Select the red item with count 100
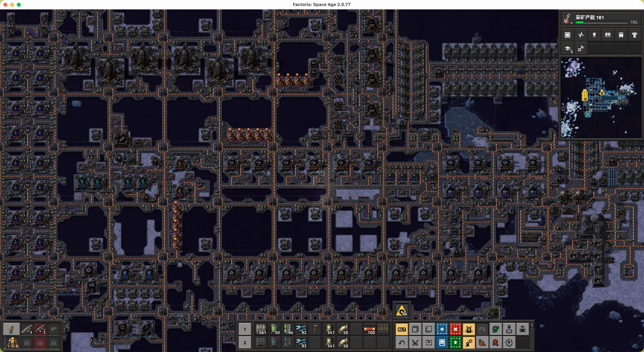The image size is (644, 352). pos(369,329)
